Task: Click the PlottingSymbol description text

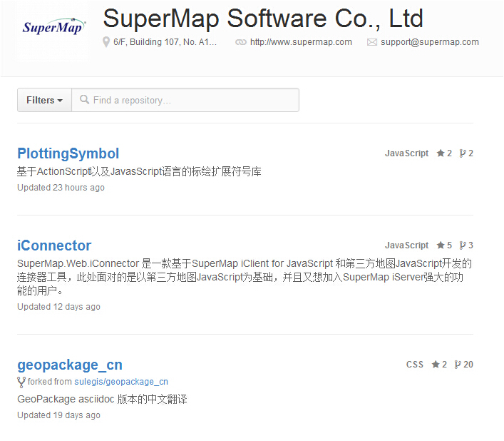Action: click(139, 171)
